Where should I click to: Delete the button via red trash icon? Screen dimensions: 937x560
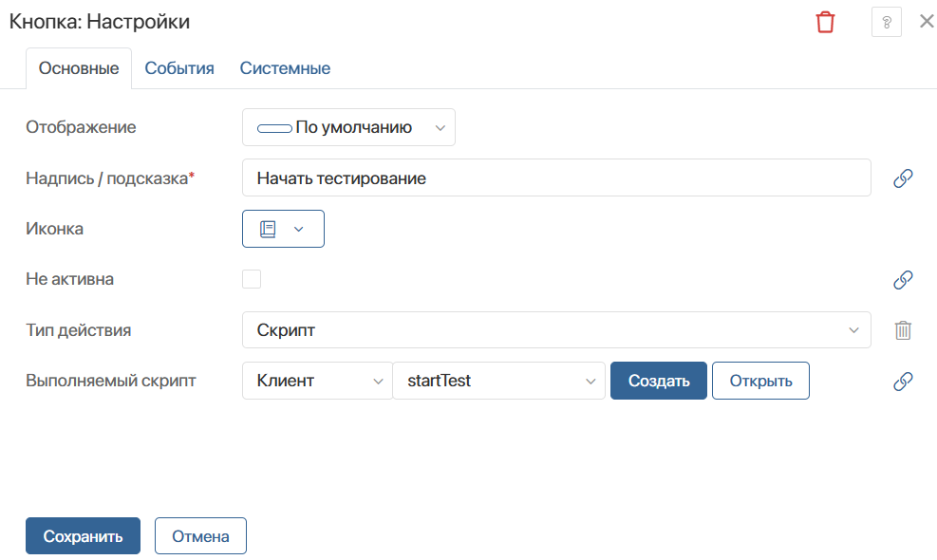pyautogui.click(x=825, y=22)
